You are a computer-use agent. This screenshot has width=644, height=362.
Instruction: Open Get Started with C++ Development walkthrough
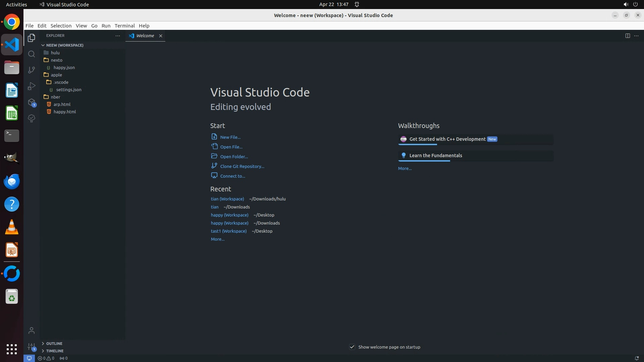(x=447, y=139)
